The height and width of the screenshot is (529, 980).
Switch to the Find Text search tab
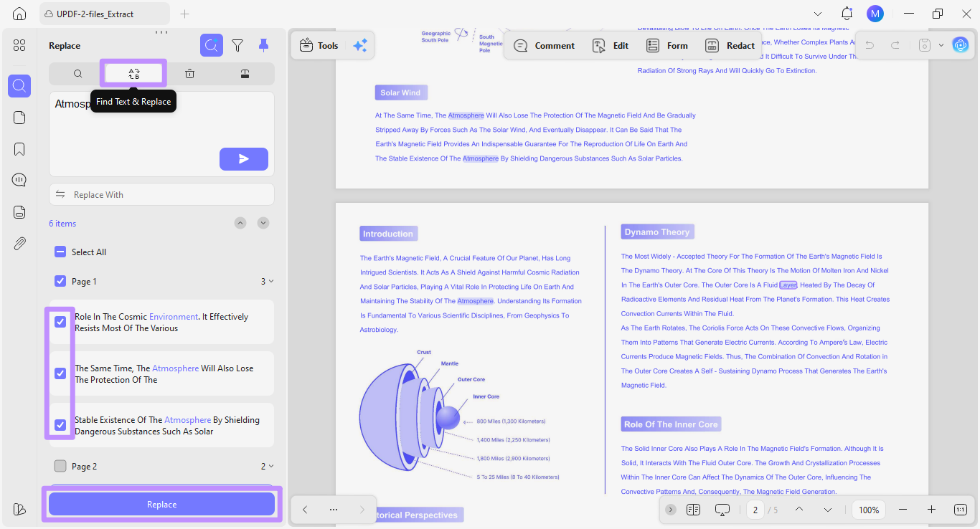77,74
